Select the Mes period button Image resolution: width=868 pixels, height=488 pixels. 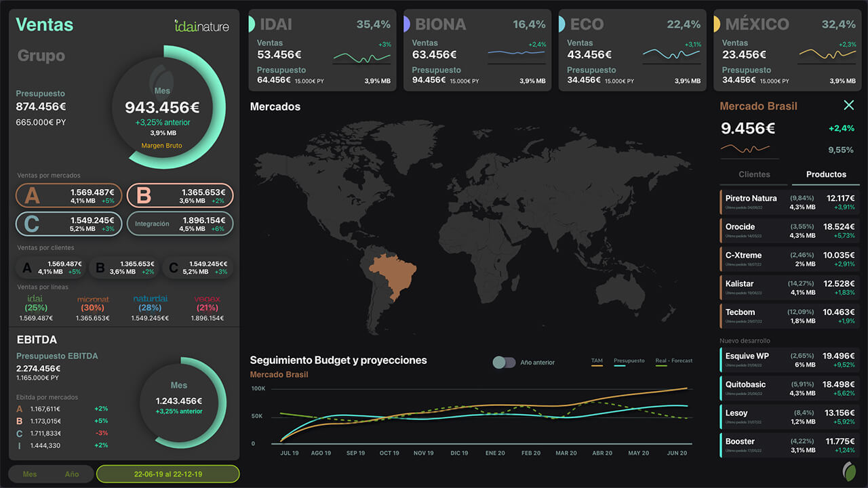[30, 474]
